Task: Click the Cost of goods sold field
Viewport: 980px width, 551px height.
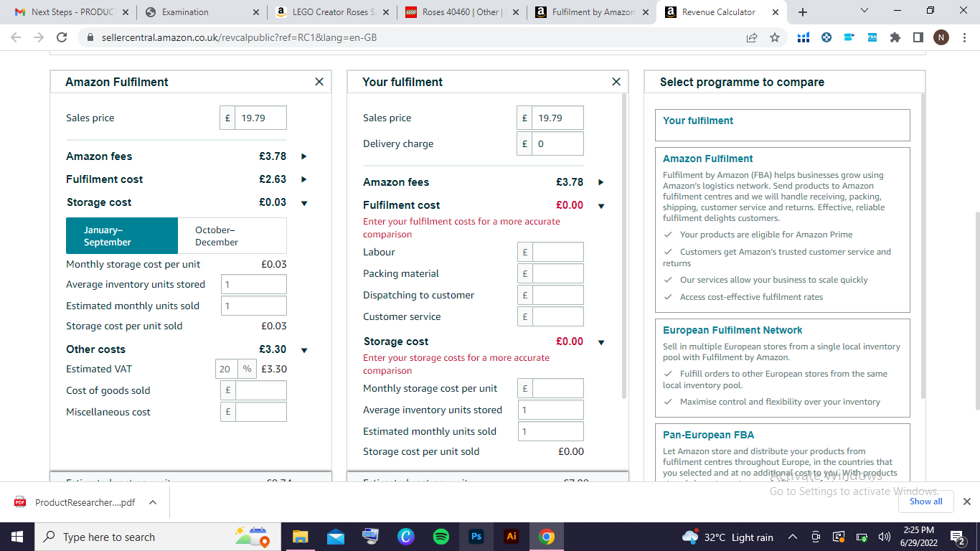Action: point(260,390)
